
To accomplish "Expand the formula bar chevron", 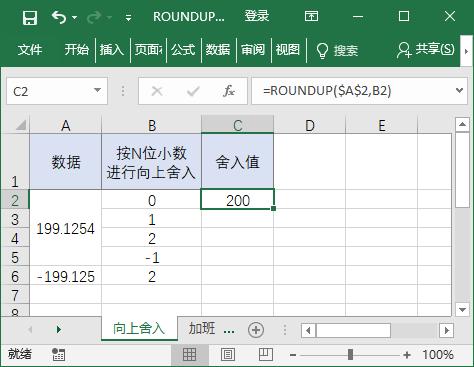I will (459, 90).
